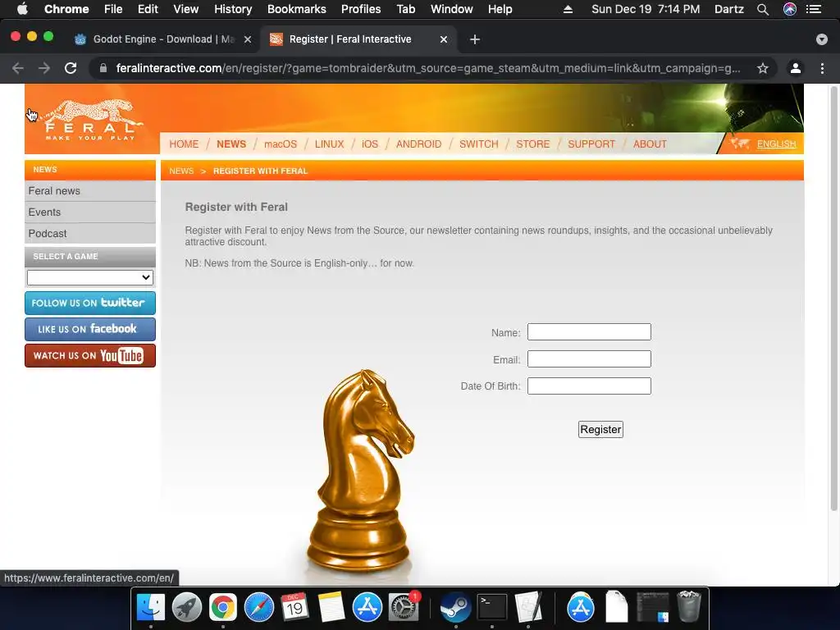Click the ENGLISH language link

point(776,144)
